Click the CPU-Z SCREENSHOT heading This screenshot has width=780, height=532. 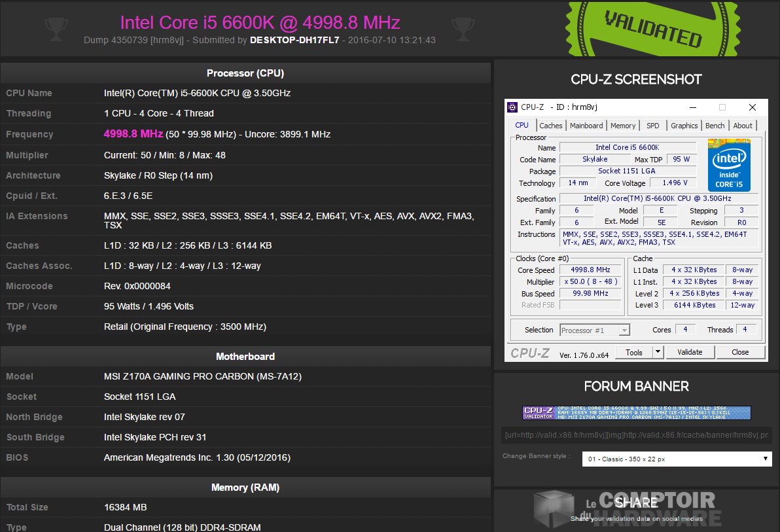click(x=636, y=80)
